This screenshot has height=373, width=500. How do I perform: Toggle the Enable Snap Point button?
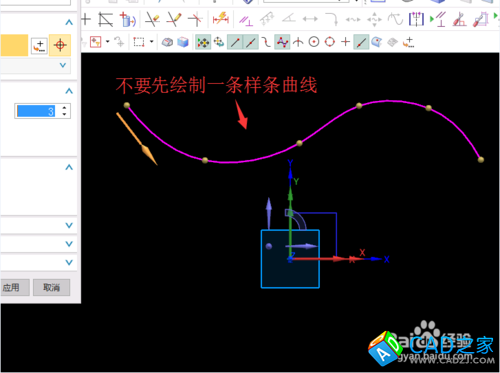click(x=203, y=42)
